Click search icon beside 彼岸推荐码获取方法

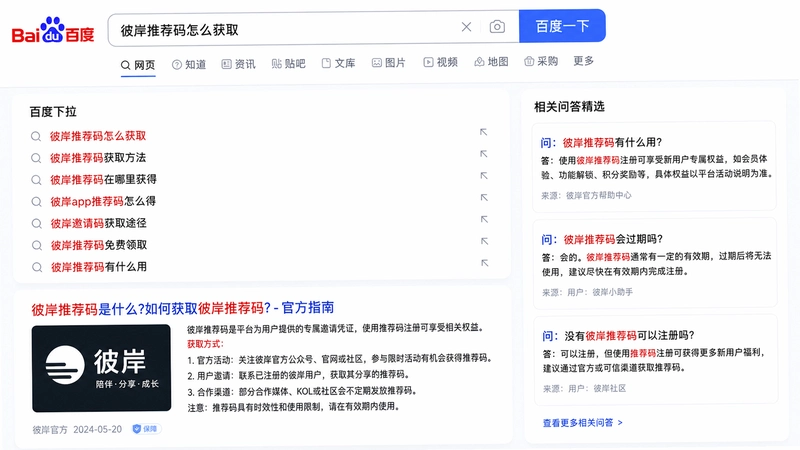(x=36, y=158)
